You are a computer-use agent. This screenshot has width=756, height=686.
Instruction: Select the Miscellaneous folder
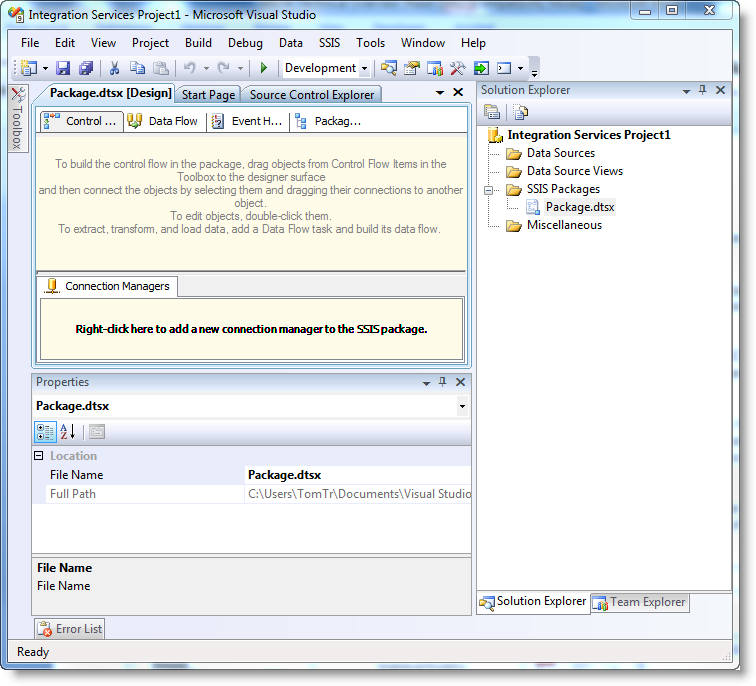pyautogui.click(x=564, y=225)
